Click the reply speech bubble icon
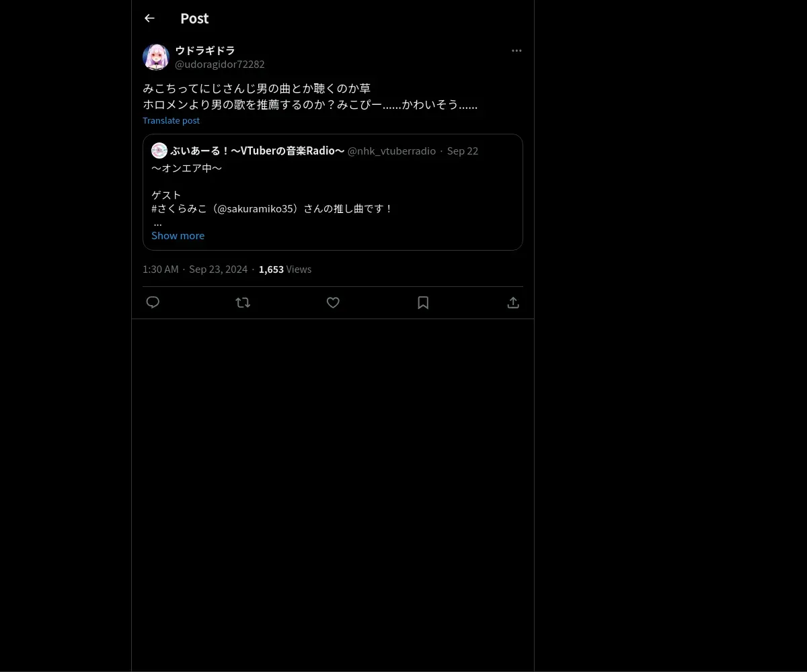Viewport: 807px width, 672px height. click(153, 302)
